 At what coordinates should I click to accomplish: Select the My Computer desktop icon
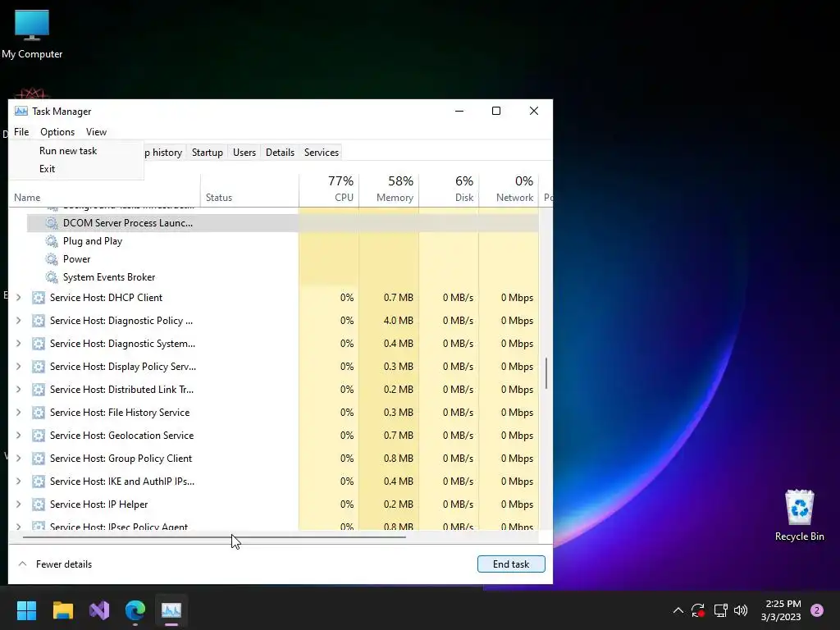click(32, 34)
